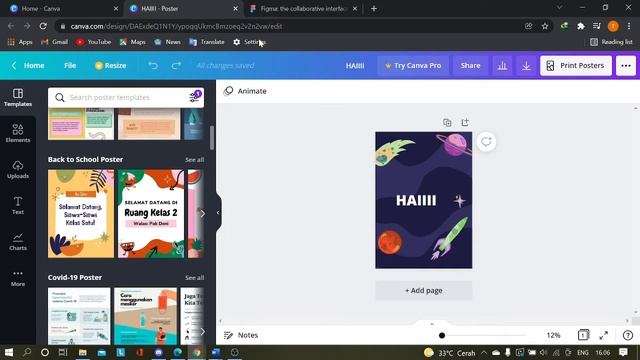
Task: Open the Help question mark icon
Action: (x=628, y=335)
